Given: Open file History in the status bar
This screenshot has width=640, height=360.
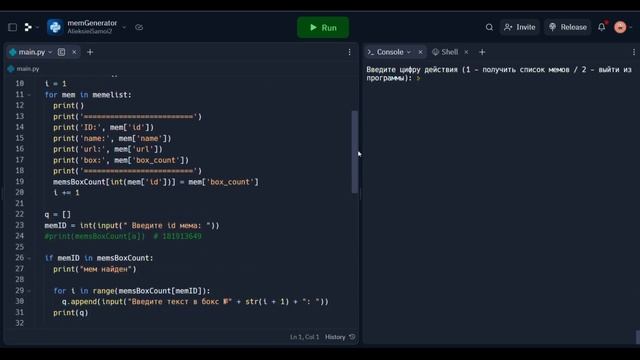Looking at the screenshot, I should [340, 337].
